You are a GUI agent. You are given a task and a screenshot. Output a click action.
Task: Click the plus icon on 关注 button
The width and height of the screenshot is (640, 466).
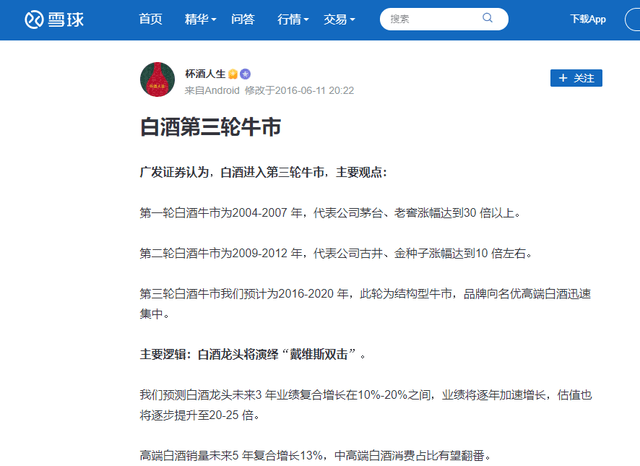point(563,78)
